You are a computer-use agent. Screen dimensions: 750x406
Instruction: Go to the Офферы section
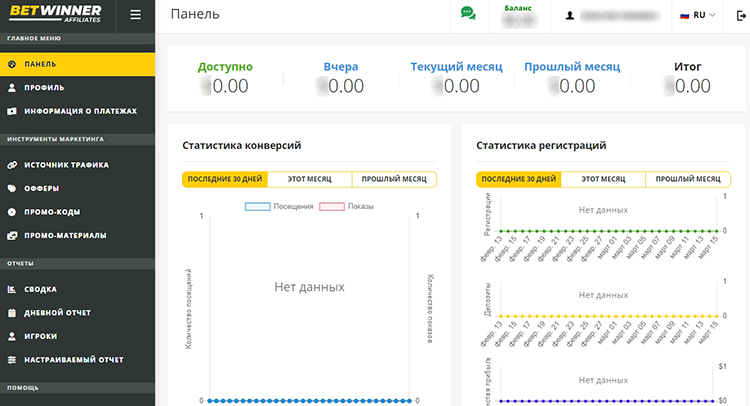77,188
